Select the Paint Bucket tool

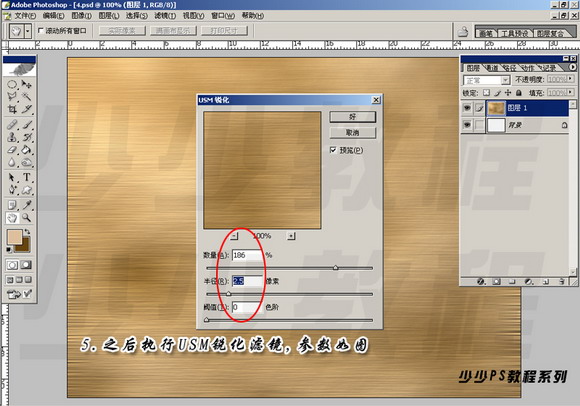27,150
